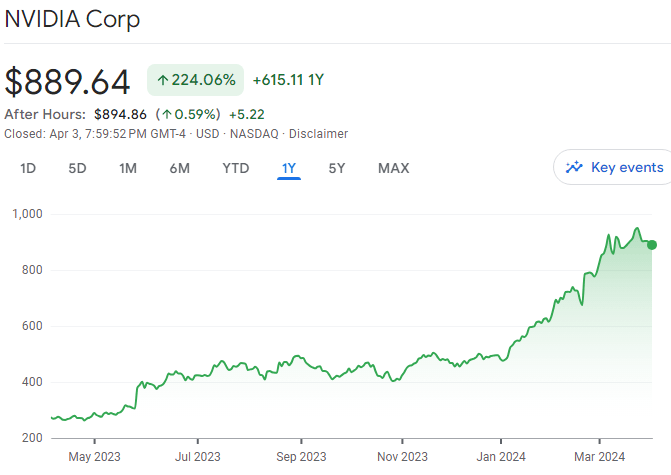The image size is (671, 475).
Task: Select the YTD range tab
Action: 236,168
